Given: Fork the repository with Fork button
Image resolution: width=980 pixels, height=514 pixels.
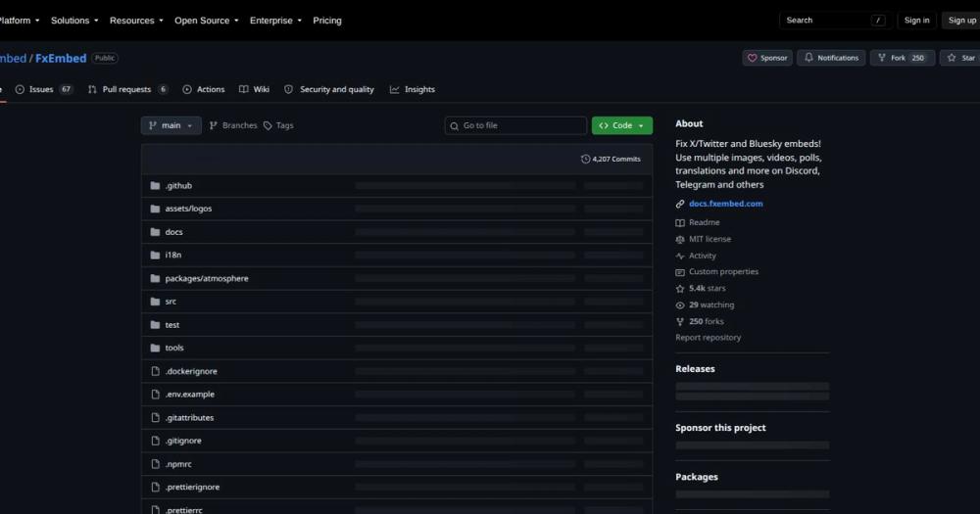Looking at the screenshot, I should pos(903,58).
